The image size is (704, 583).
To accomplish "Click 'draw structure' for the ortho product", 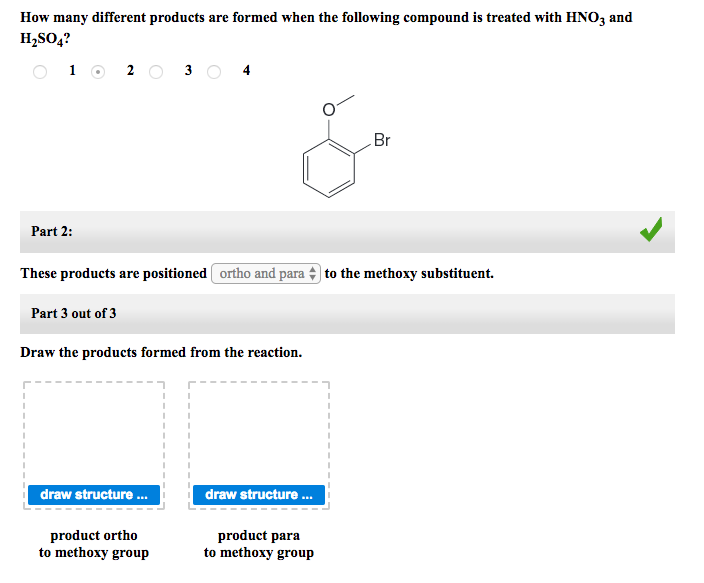I will (94, 495).
